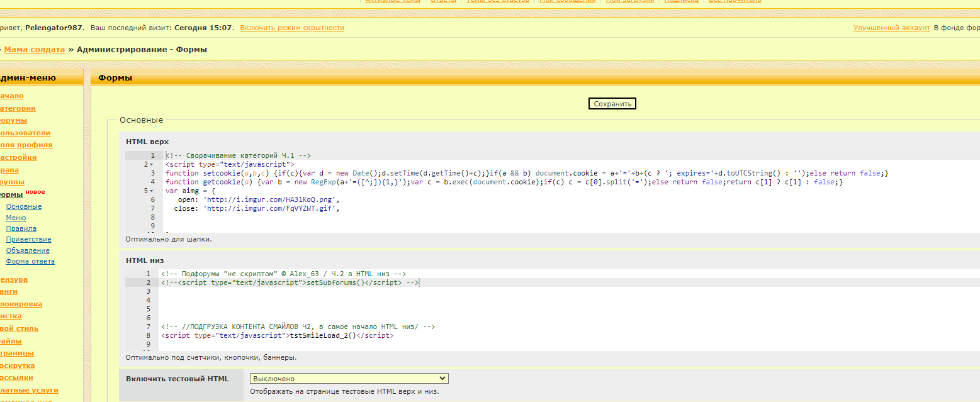Go to Чистка in admin menu
Viewport: 980px width, 402px height.
click(x=11, y=316)
